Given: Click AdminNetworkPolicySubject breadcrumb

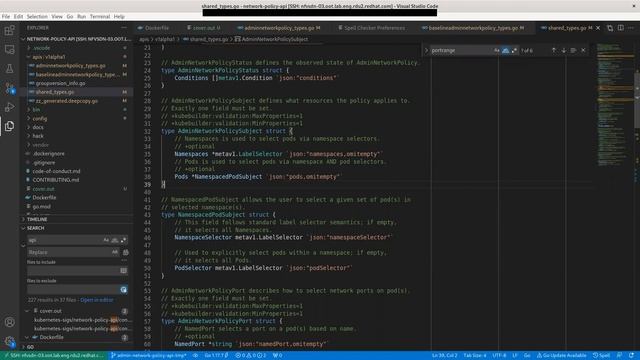Looking at the screenshot, I should coord(271,39).
